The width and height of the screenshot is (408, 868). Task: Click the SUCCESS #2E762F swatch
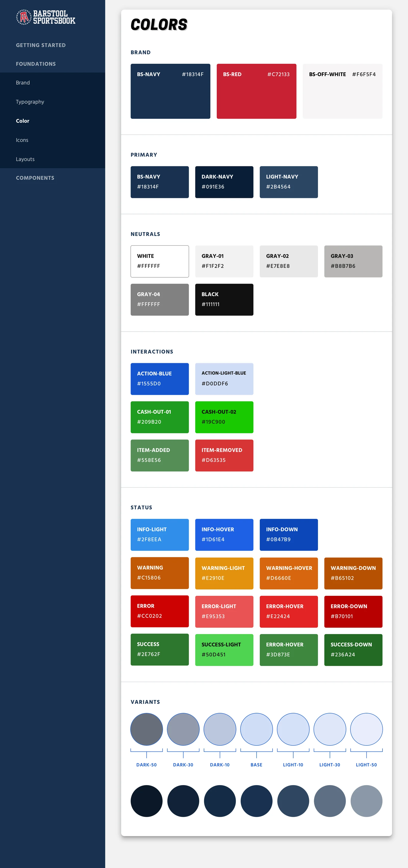click(160, 650)
